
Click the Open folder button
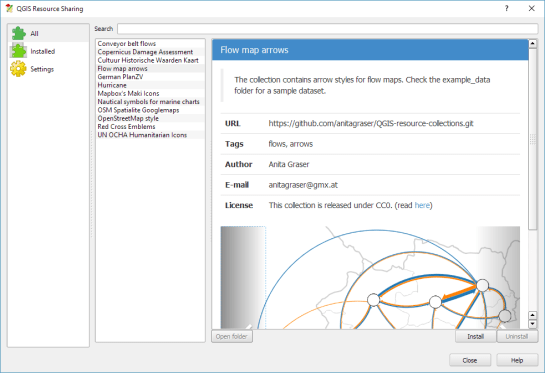tap(231, 336)
